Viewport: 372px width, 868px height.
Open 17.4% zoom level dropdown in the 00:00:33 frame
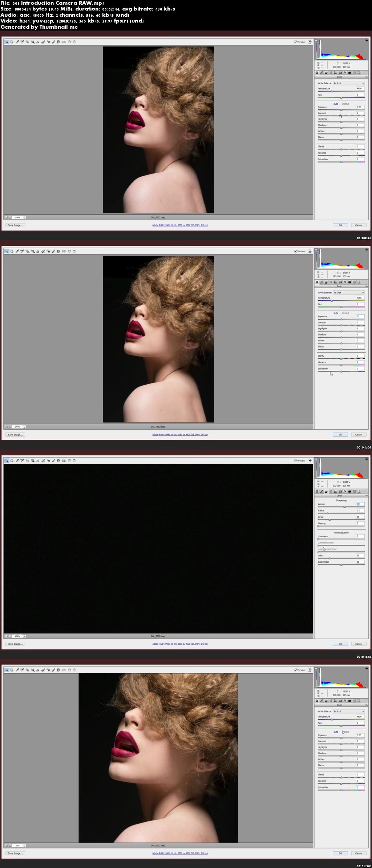point(24,217)
